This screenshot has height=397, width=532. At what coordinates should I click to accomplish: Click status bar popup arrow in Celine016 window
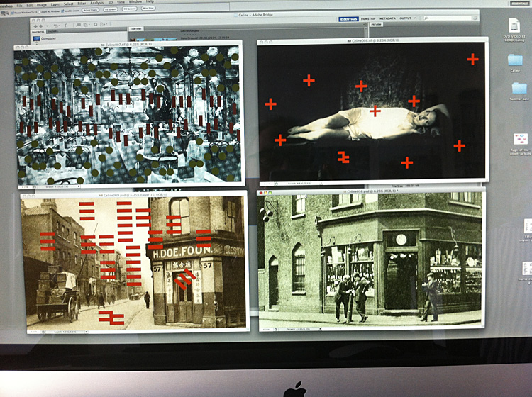point(321,328)
